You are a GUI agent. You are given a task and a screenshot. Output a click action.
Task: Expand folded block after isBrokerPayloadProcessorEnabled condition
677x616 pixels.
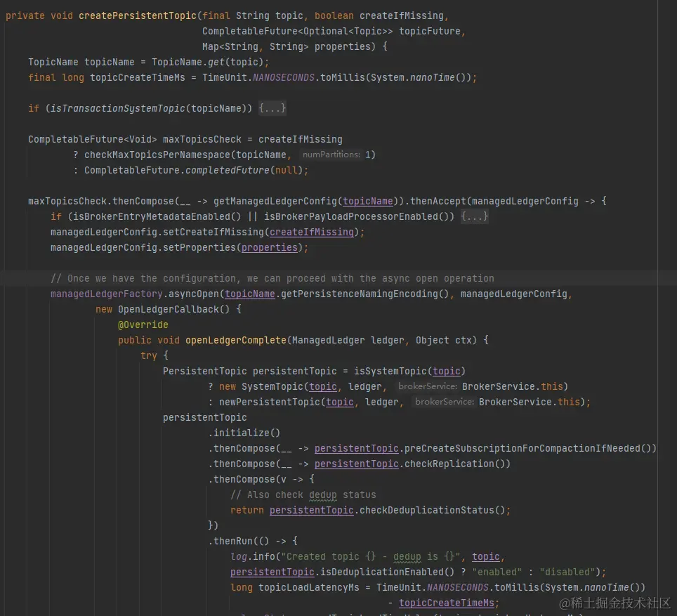(x=474, y=216)
